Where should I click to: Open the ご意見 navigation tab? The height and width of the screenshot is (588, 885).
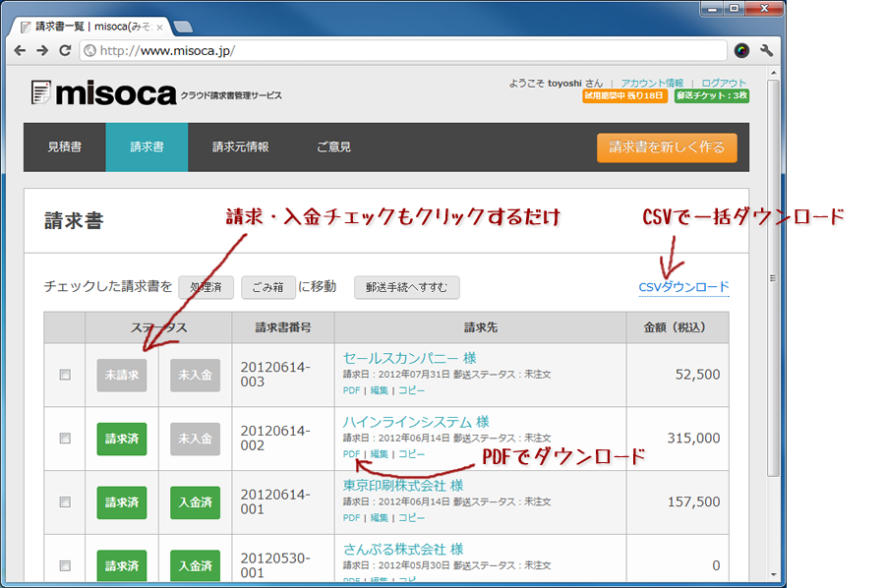333,147
